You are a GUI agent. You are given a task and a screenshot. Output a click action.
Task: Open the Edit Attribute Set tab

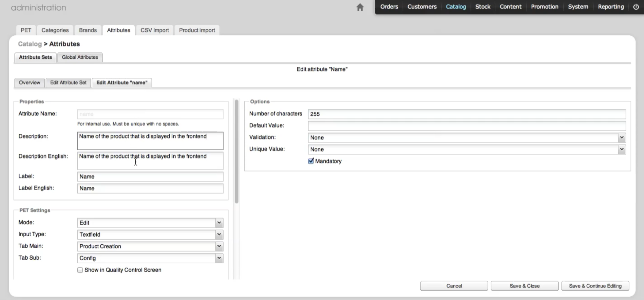click(68, 82)
